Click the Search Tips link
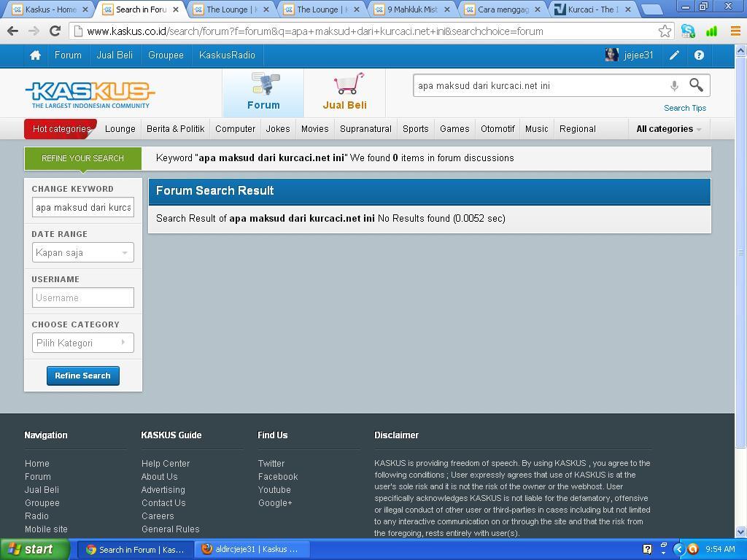Screen dimensions: 747x560 [685, 108]
